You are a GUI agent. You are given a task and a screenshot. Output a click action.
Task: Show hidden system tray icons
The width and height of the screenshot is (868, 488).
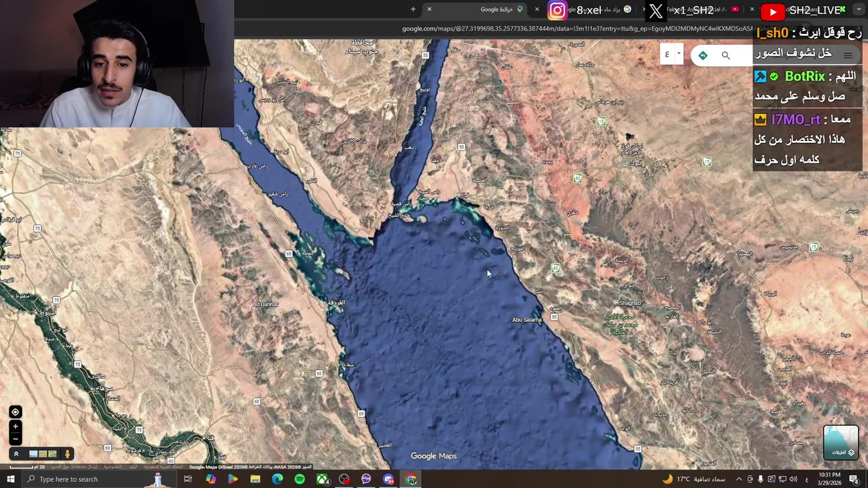pos(739,479)
